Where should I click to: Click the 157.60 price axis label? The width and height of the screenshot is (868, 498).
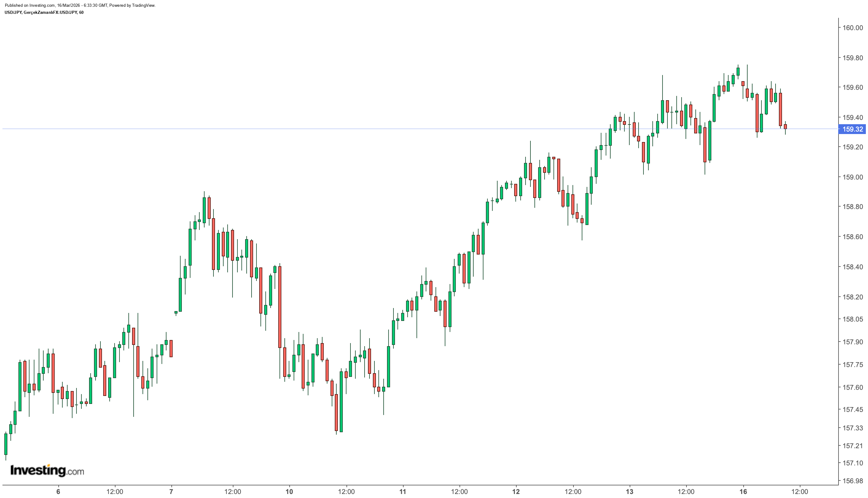tap(853, 387)
